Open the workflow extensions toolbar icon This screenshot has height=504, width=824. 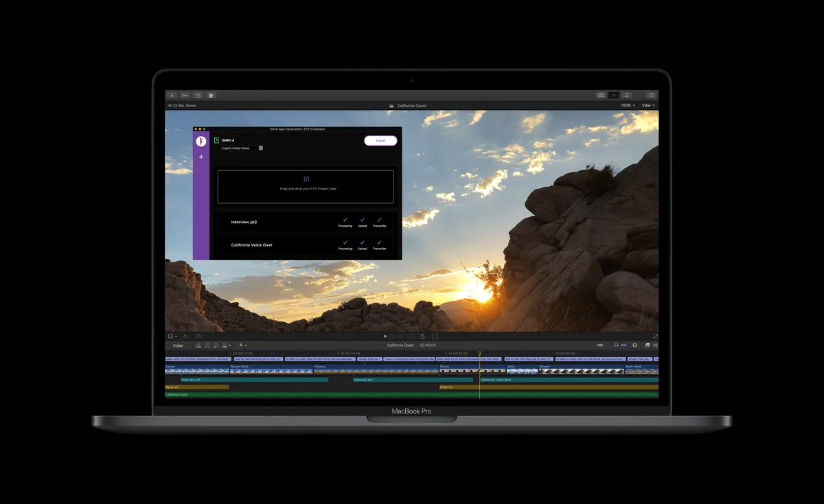211,95
